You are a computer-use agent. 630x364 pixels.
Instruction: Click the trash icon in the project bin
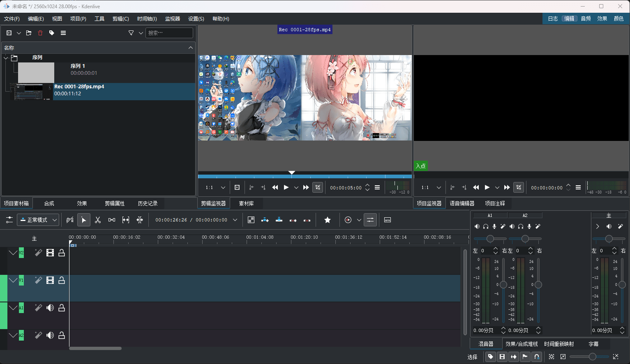pyautogui.click(x=40, y=32)
